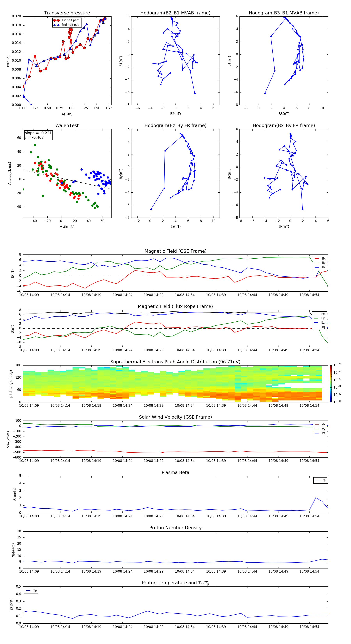Select the green "By" legend entry in GSE plot
The height and width of the screenshot is (644, 351).
pyautogui.click(x=320, y=263)
